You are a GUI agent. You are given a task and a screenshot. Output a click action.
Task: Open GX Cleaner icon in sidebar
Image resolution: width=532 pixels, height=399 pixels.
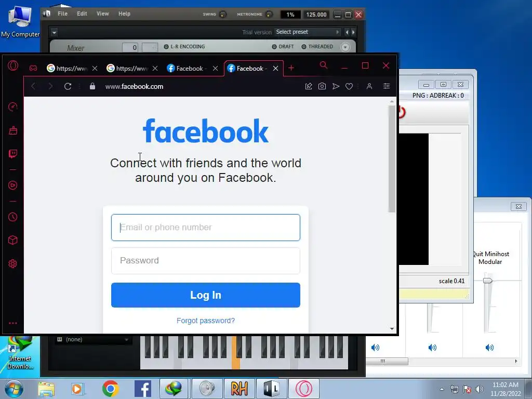click(x=13, y=130)
